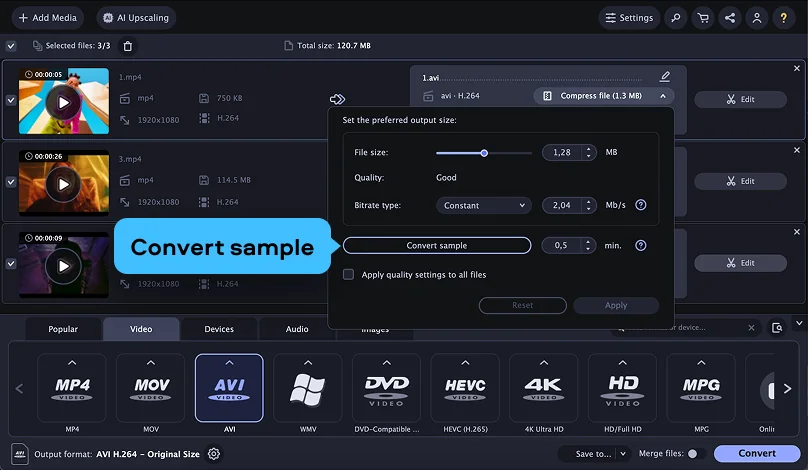Uncheck the select all files checkbox
Viewport: 808px width, 470px height.
pyautogui.click(x=11, y=46)
